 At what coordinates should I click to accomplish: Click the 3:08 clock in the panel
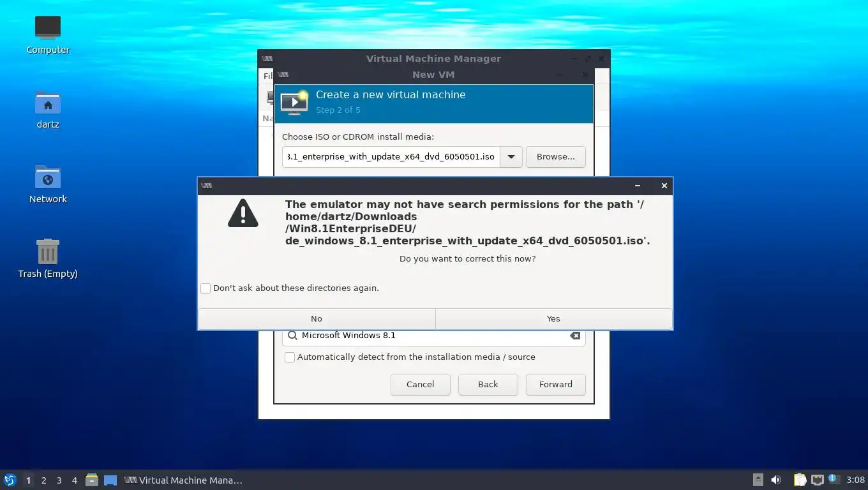coord(855,480)
